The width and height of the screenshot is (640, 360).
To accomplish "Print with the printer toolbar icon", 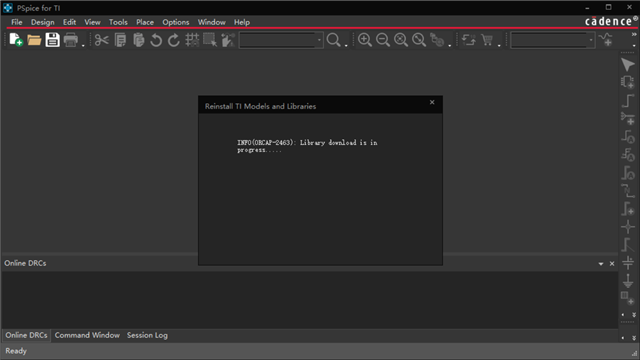I will pos(71,40).
